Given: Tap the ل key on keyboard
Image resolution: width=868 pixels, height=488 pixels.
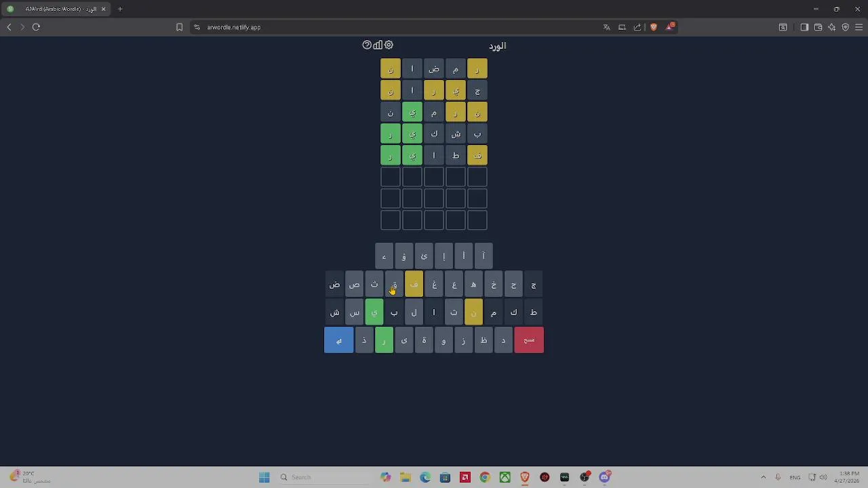Looking at the screenshot, I should pos(414,312).
